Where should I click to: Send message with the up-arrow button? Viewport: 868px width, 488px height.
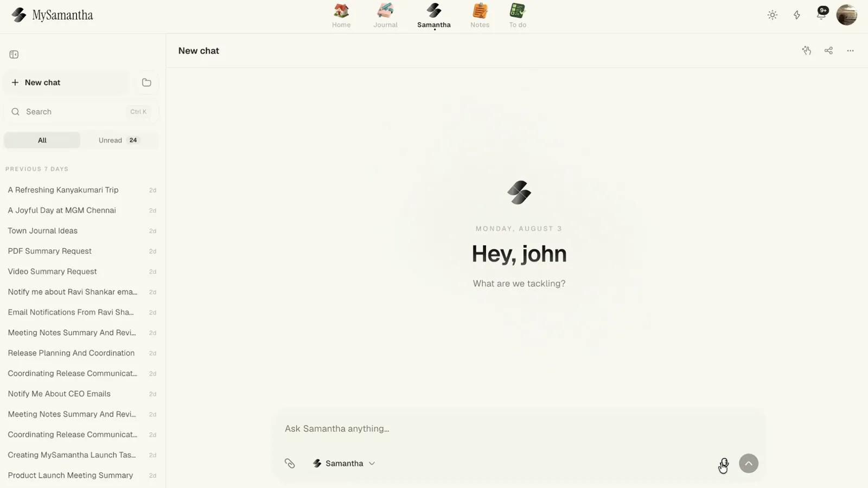749,464
